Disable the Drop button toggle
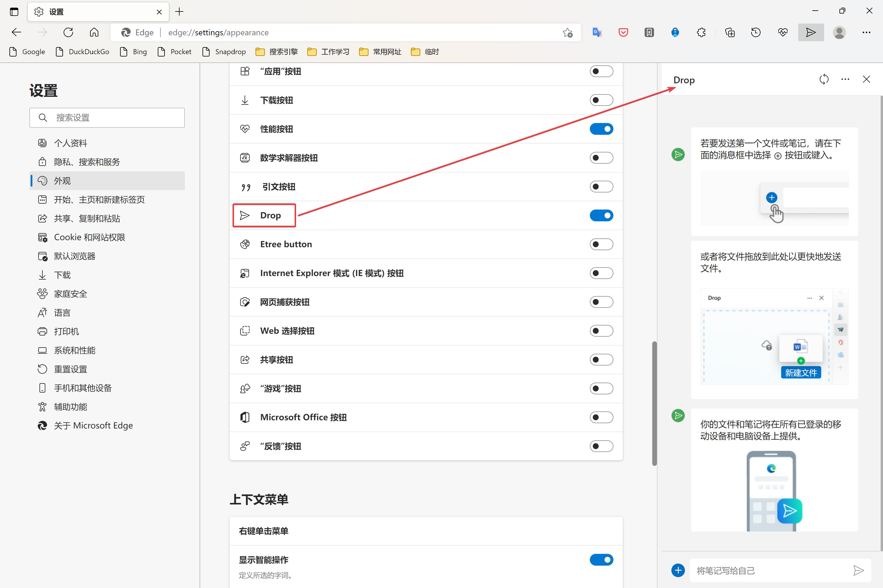 (601, 215)
